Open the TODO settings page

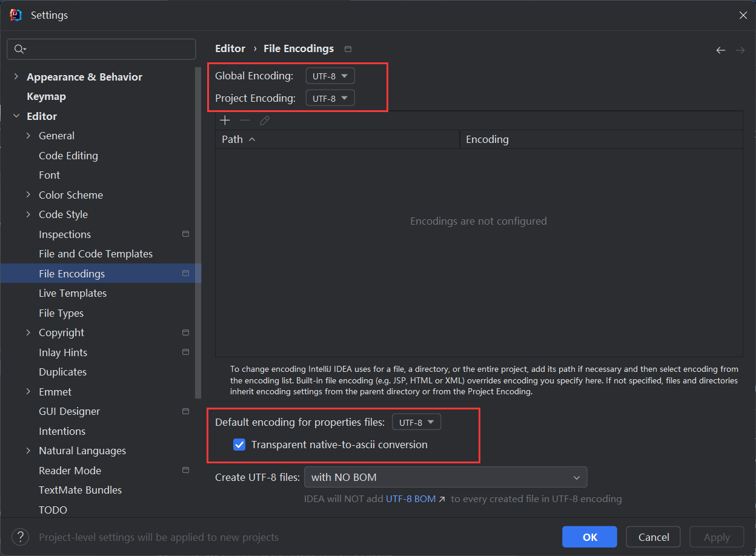coord(53,510)
